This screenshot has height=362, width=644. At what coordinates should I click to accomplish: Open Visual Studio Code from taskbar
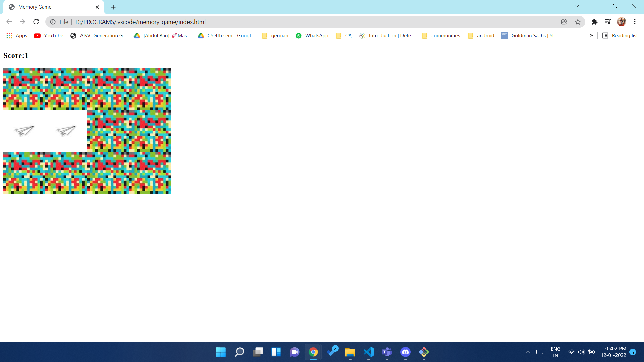pyautogui.click(x=368, y=352)
